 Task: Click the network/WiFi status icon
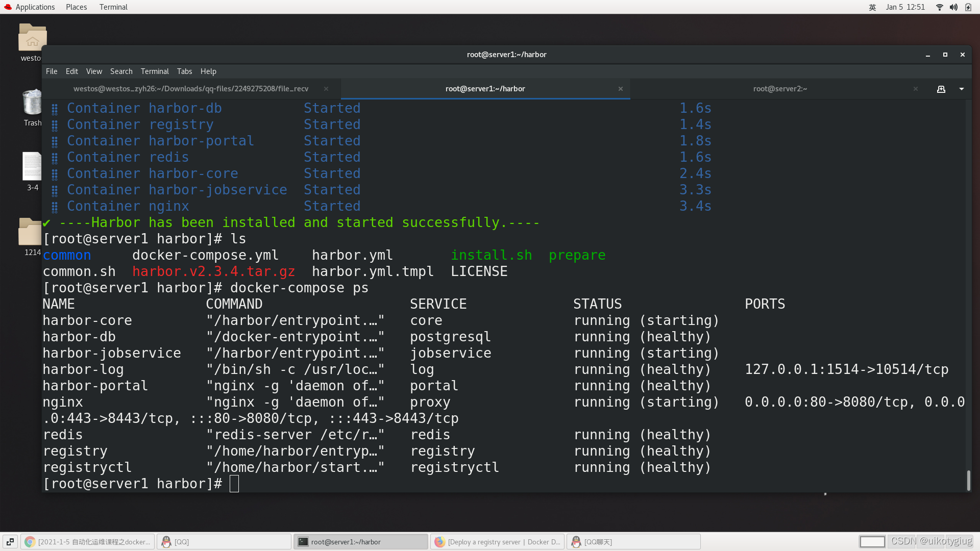942,7
